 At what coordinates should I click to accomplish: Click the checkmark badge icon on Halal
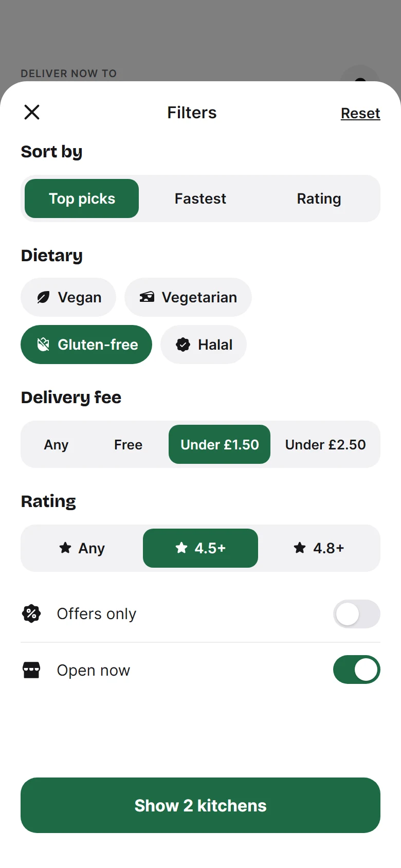(x=183, y=345)
